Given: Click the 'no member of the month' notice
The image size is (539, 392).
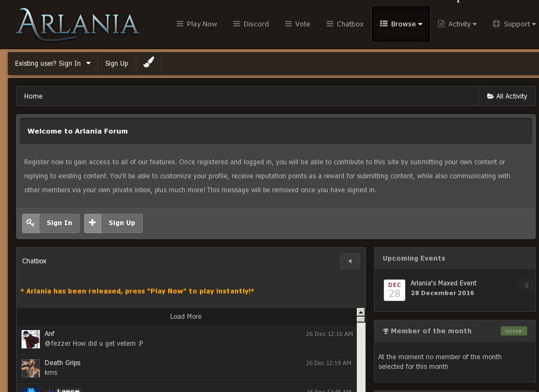Looking at the screenshot, I should pyautogui.click(x=440, y=362).
